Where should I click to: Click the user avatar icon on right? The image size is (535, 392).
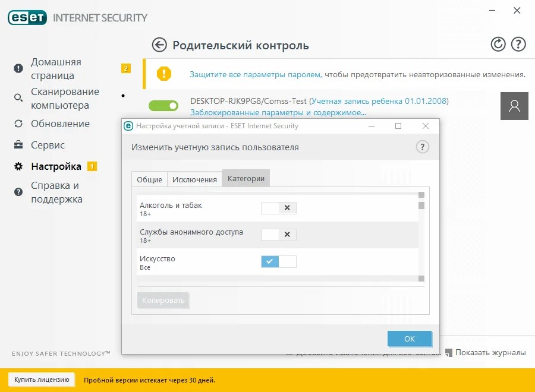tap(514, 106)
